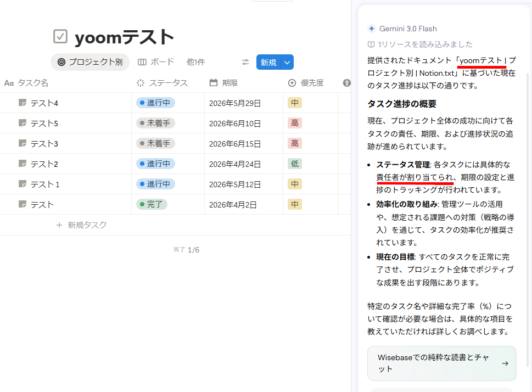532x392 pixels.
Task: Open the 期限 column header menu
Action: pos(223,83)
